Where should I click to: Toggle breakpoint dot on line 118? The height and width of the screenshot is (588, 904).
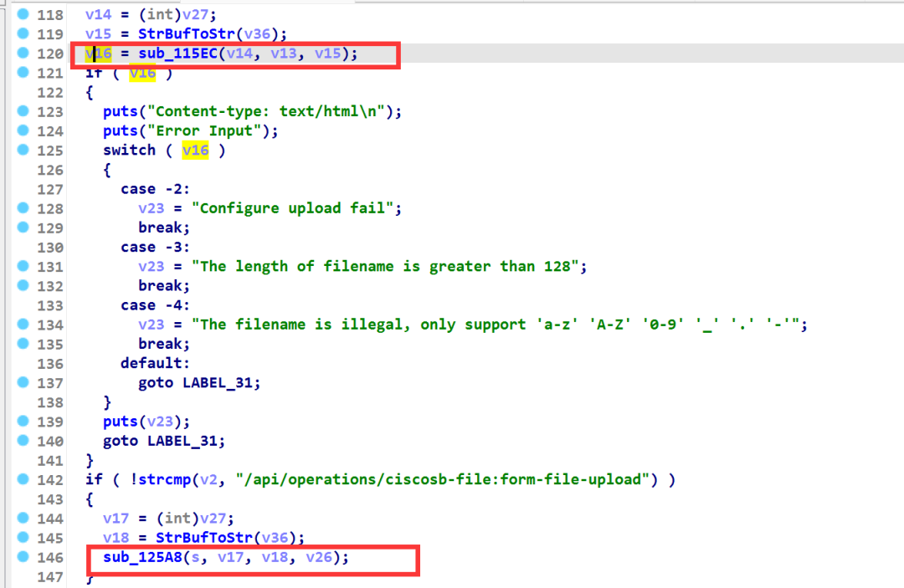pos(23,14)
